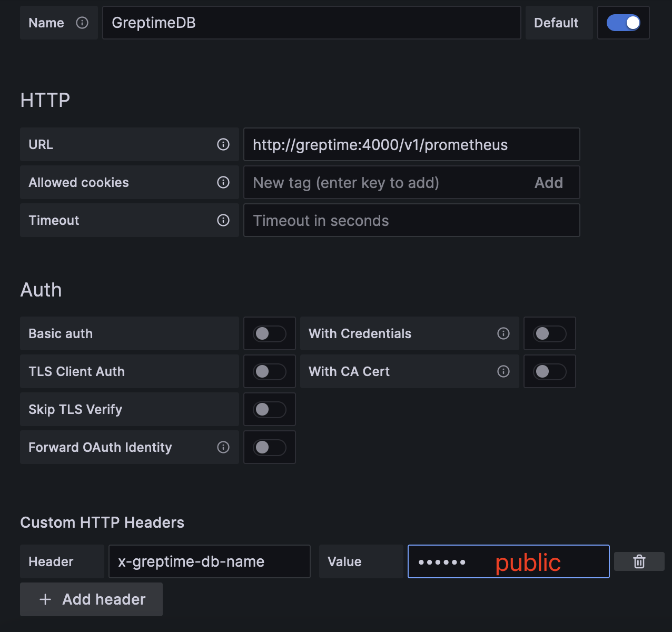
Task: Select the GreptimeDB name field
Action: click(x=311, y=23)
